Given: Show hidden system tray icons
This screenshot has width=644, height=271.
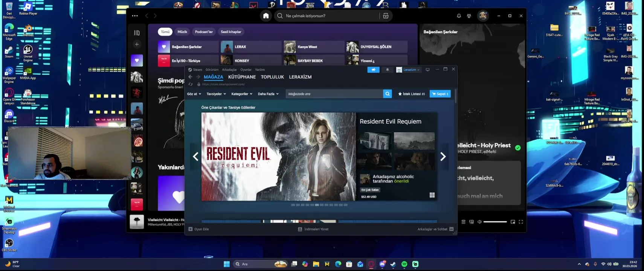Looking at the screenshot, I should 579,264.
